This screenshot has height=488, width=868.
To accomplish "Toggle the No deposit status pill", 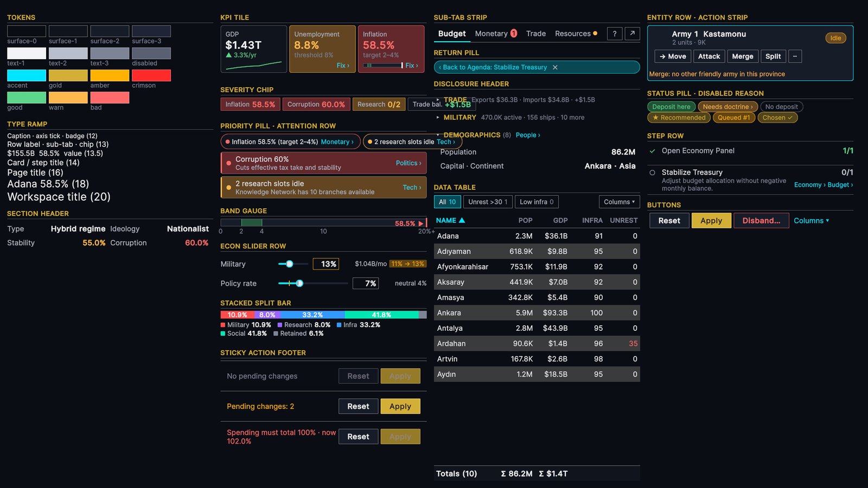I will click(x=782, y=107).
